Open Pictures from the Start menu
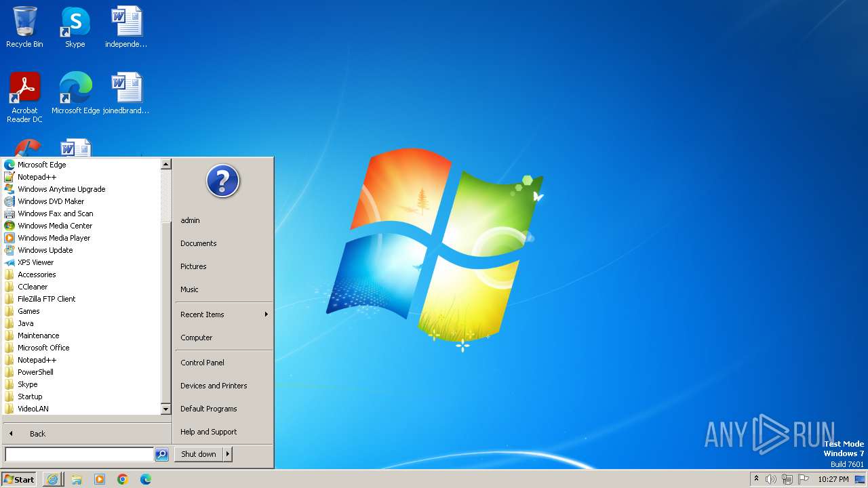The image size is (868, 488). point(224,266)
